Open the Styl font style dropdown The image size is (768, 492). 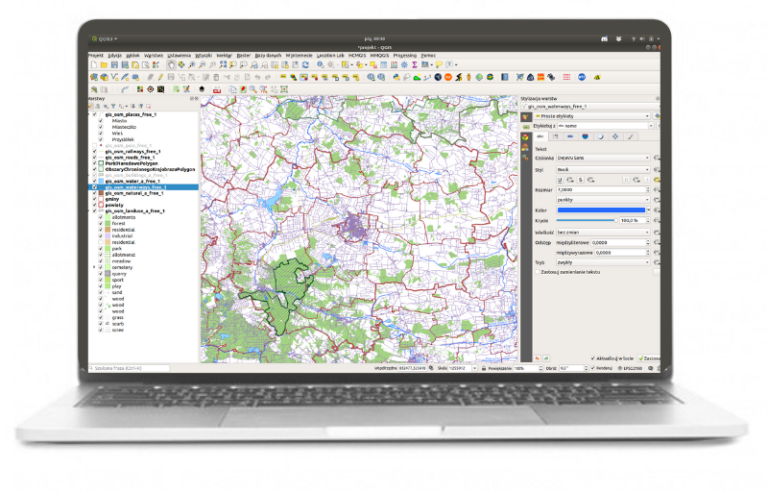click(603, 170)
